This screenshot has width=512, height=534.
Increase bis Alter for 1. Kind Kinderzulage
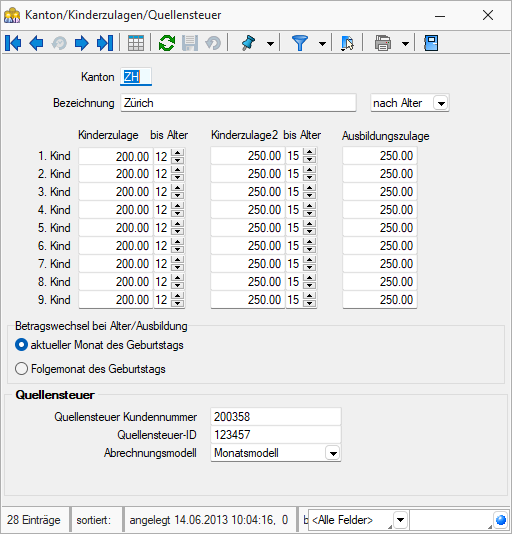(177, 152)
